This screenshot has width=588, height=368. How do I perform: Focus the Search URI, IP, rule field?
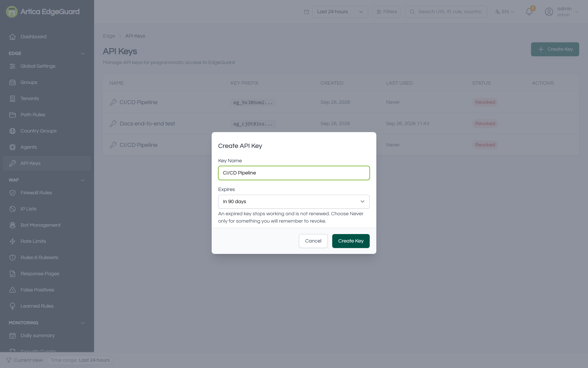coord(446,12)
